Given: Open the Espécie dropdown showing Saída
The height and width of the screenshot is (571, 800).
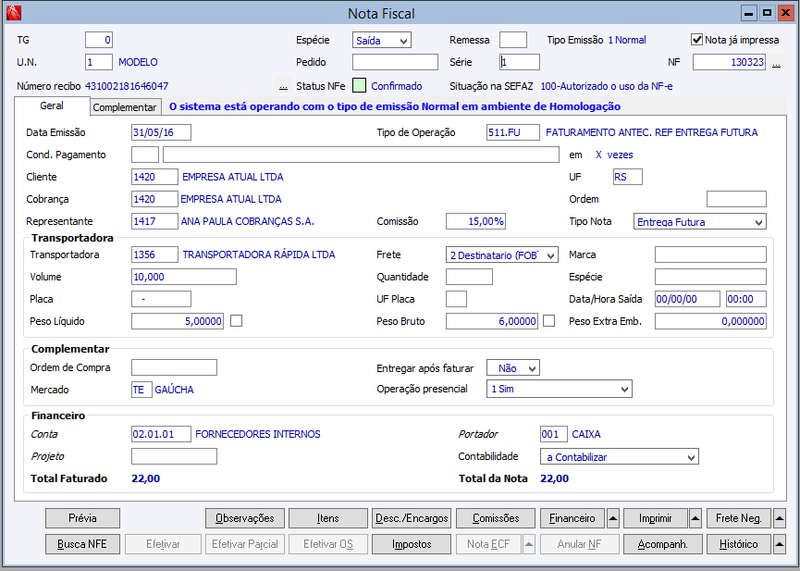Looking at the screenshot, I should coord(382,41).
